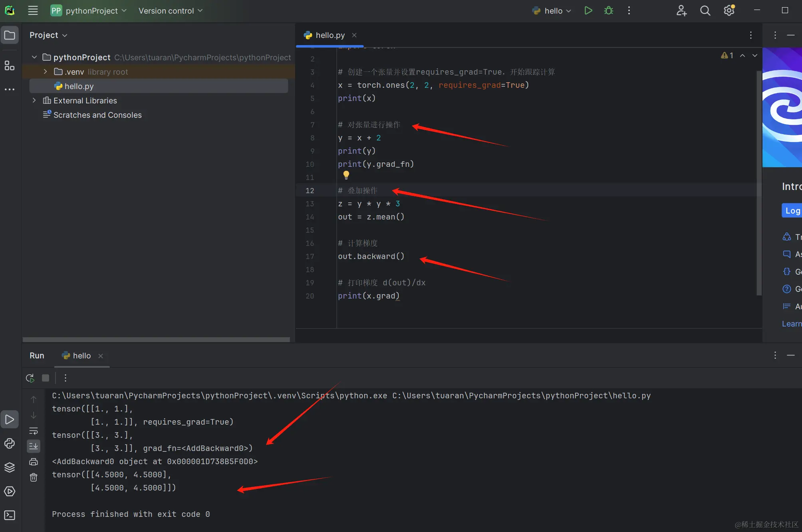Print console output with printer icon
The image size is (802, 532).
click(x=34, y=462)
